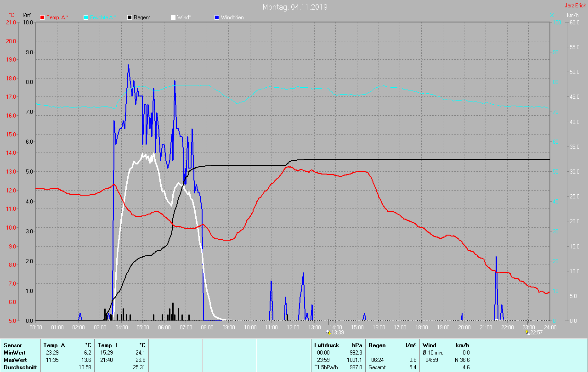
Task: Click the Temp. A. legend label
Action: point(57,17)
